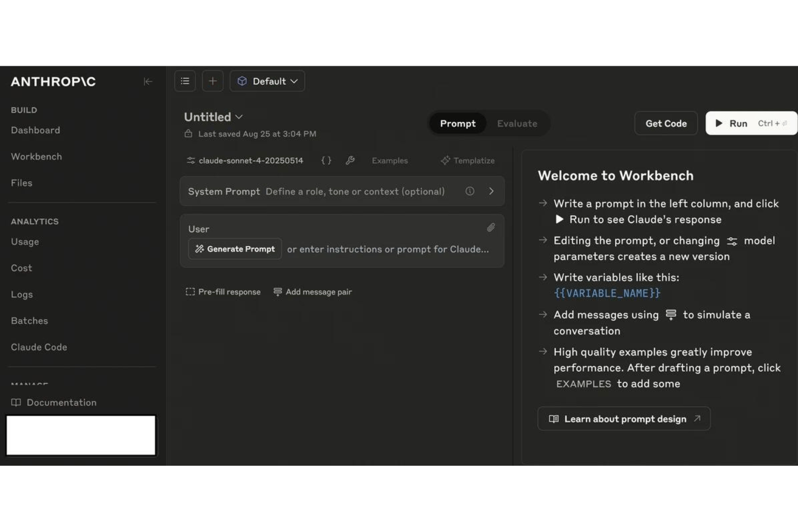Click the {{VARIABLE_NAME}} example text

click(x=607, y=293)
